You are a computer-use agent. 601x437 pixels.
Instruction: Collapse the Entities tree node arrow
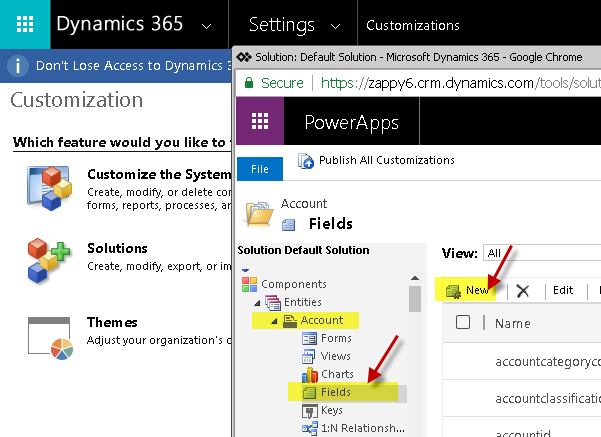[257, 303]
